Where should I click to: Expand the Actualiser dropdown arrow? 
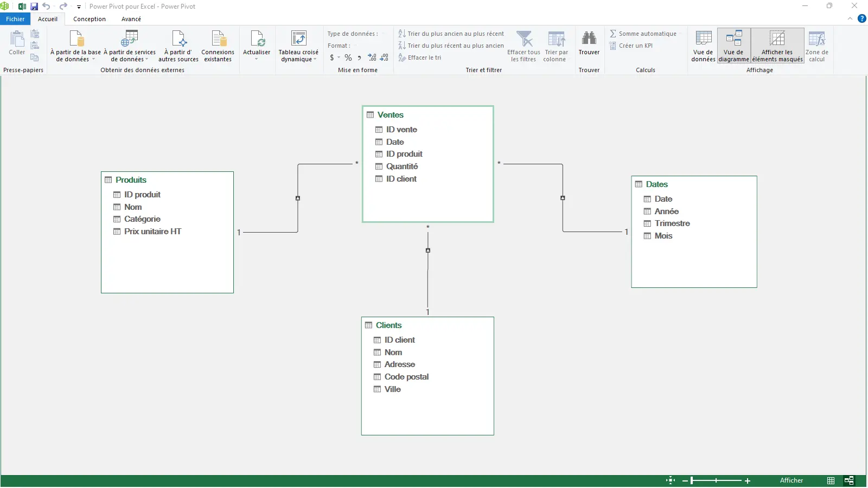[257, 59]
